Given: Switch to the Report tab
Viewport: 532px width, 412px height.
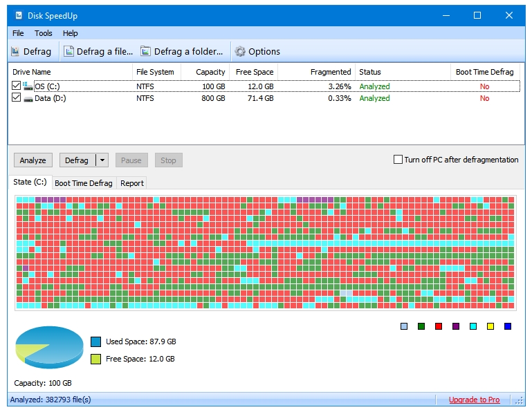Looking at the screenshot, I should pos(132,183).
